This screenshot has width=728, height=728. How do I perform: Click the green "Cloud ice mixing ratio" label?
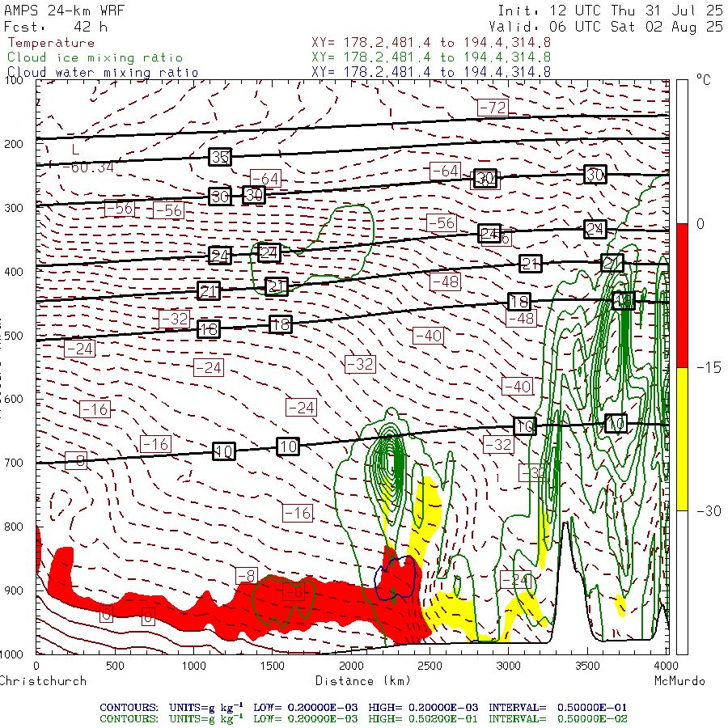(x=95, y=57)
